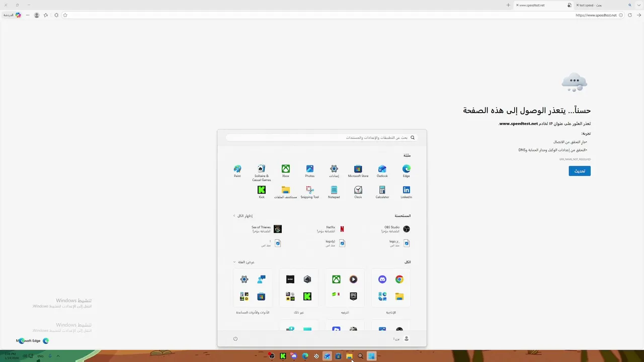This screenshot has height=362, width=644.
Task: Add this page to favorites star
Action: [65, 15]
